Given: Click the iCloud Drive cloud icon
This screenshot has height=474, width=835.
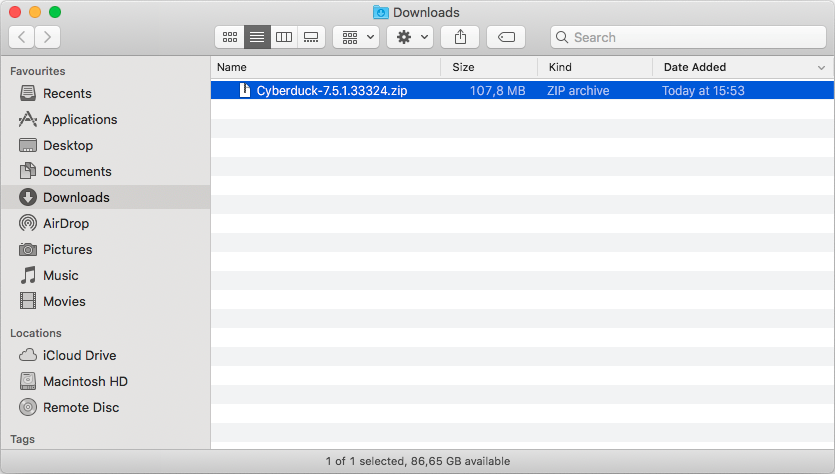Looking at the screenshot, I should (28, 355).
